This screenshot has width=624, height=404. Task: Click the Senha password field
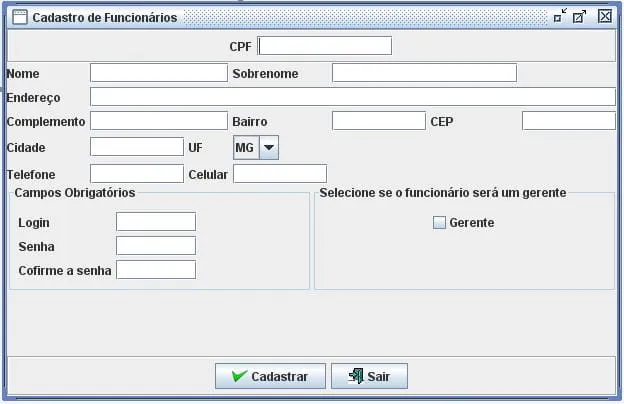coord(156,245)
